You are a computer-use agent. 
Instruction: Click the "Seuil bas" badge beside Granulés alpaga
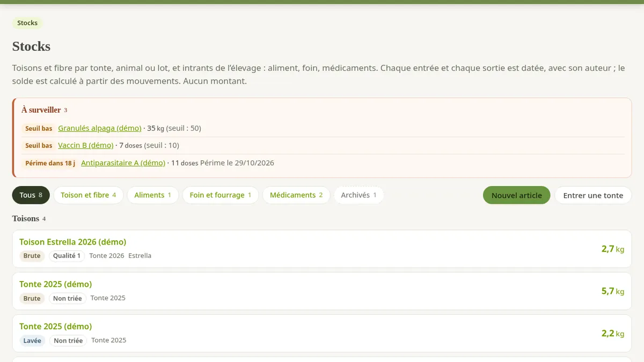tap(39, 129)
